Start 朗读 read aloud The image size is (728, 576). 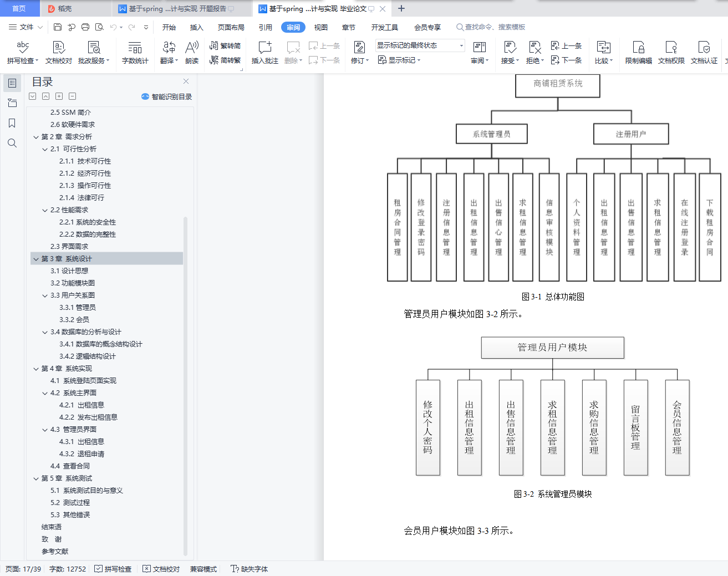click(192, 53)
